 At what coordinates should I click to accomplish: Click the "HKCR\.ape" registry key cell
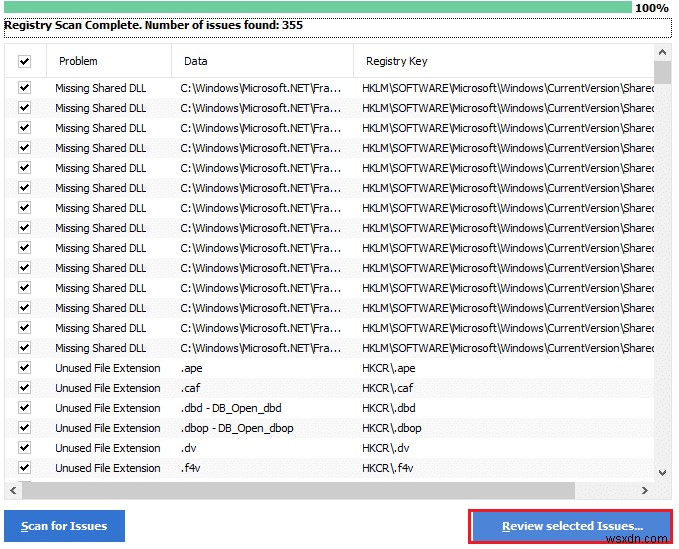[x=388, y=368]
